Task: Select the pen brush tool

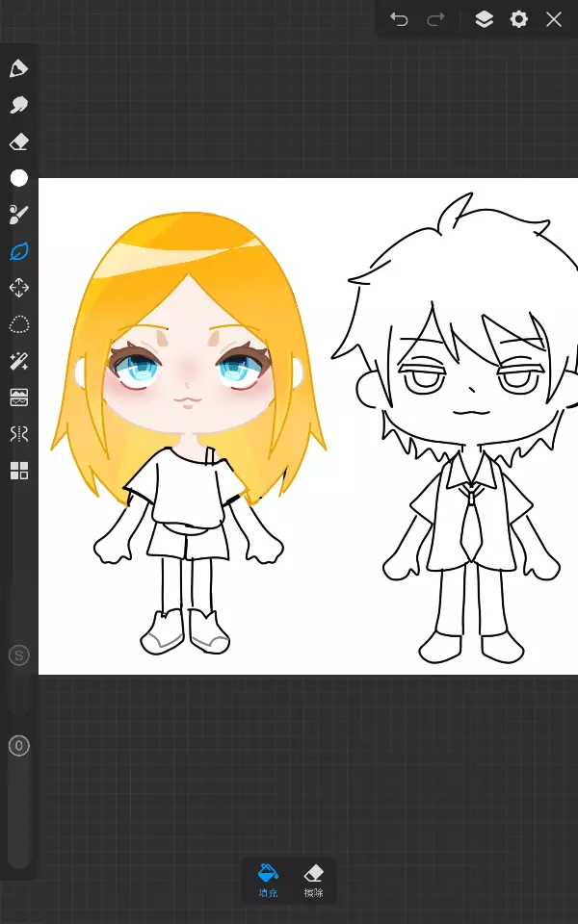Action: pyautogui.click(x=19, y=68)
